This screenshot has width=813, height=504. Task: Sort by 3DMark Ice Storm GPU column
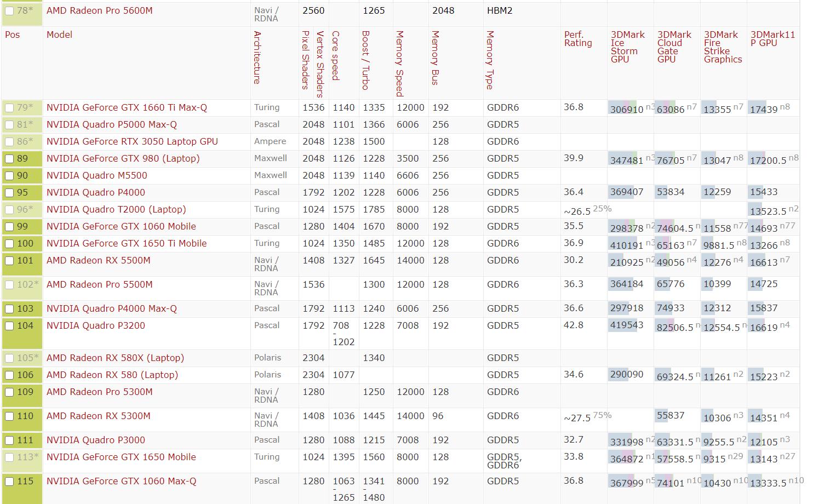coord(628,47)
